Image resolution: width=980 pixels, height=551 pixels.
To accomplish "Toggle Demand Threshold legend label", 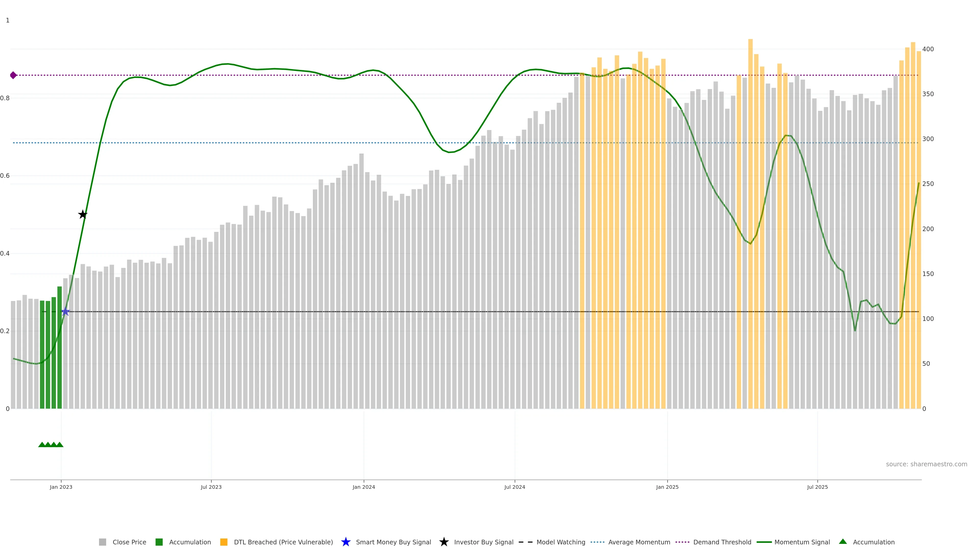I will click(x=722, y=542).
